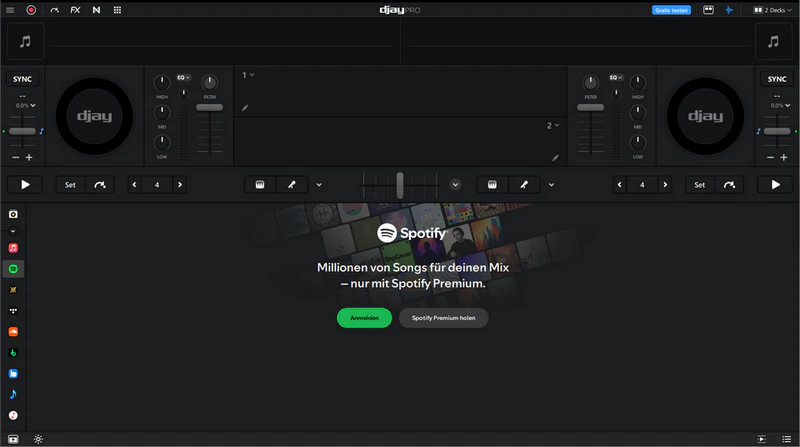Screen dimensions: 800x447
Task: Click the grid view icon in top bar
Action: (x=117, y=10)
